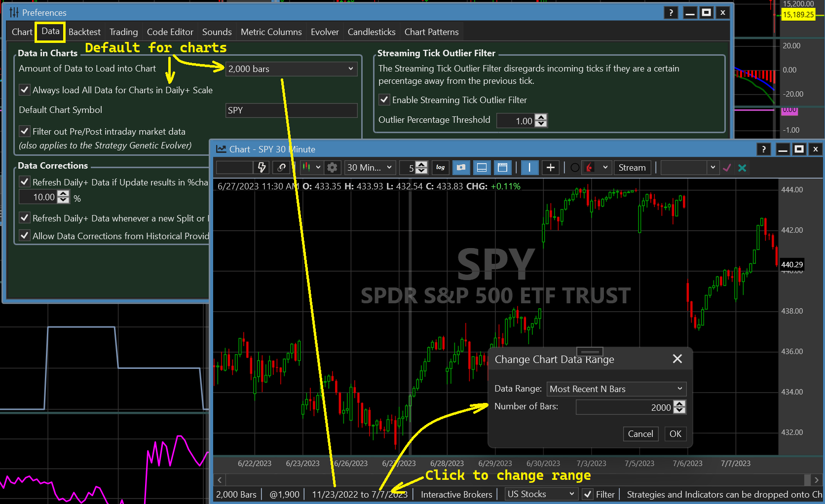The image size is (825, 504).
Task: Open Amount of Data to Load dropdown
Action: pos(291,69)
